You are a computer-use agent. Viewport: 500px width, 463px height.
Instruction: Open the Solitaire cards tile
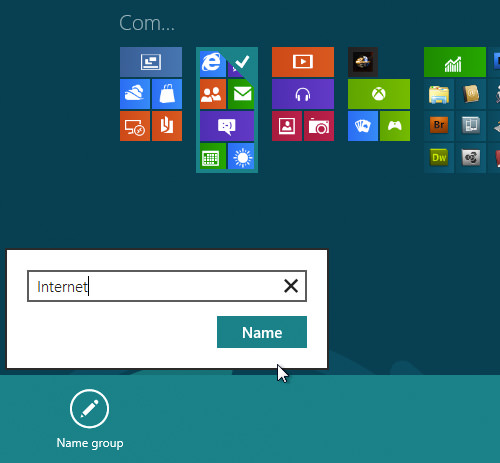click(x=363, y=126)
